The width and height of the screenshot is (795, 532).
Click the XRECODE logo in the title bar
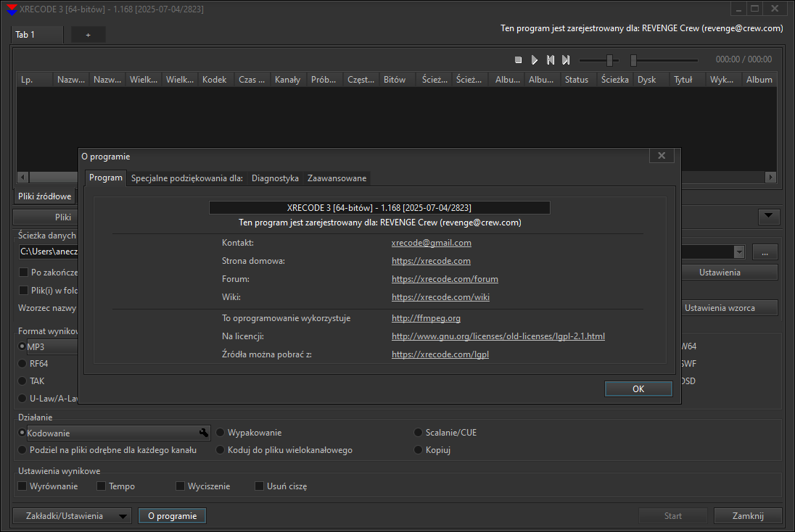pos(11,9)
